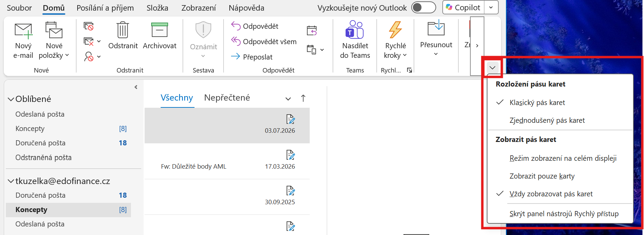Click the reply with meeting calendar icon
Image resolution: width=644 pixels, height=235 pixels.
pos(312,31)
